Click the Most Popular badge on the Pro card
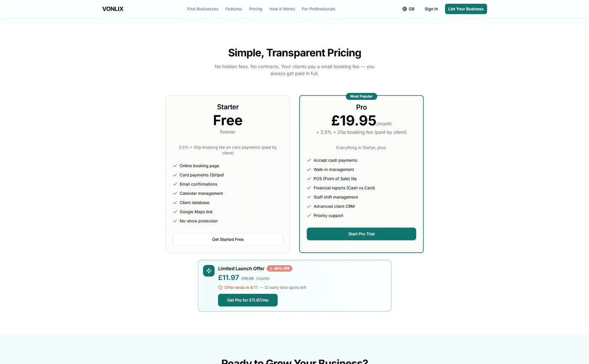 tap(361, 96)
